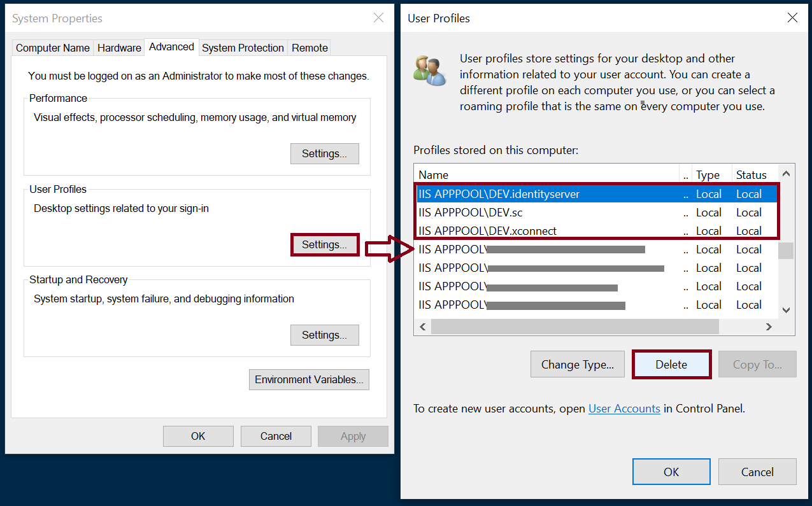Close the System Properties dialog

[378, 18]
